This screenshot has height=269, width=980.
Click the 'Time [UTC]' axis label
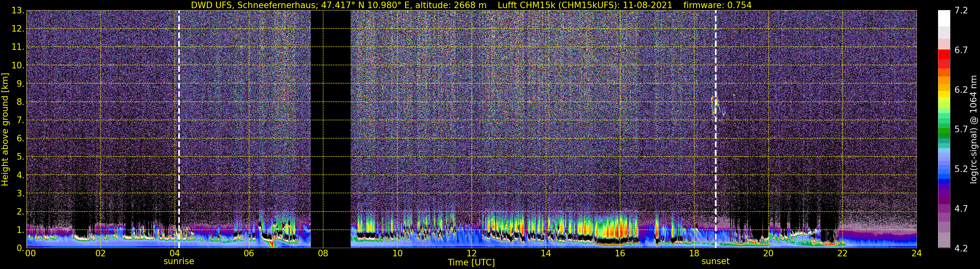click(471, 262)
